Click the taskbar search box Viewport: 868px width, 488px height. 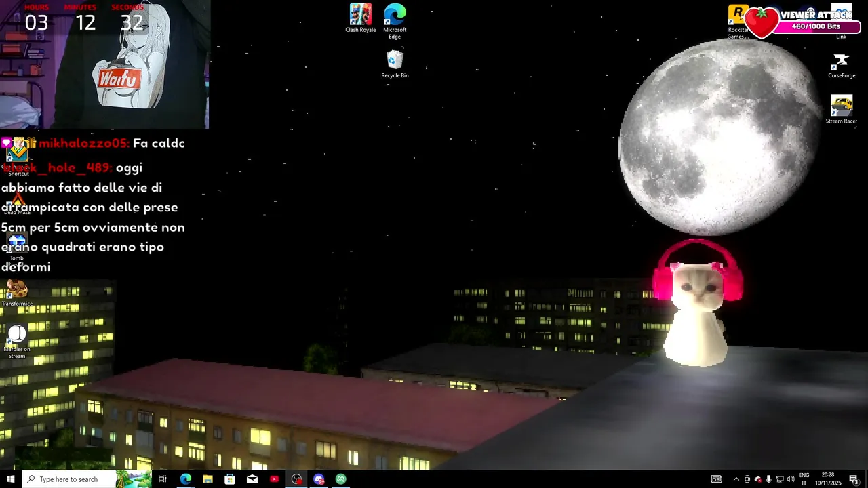[86, 479]
